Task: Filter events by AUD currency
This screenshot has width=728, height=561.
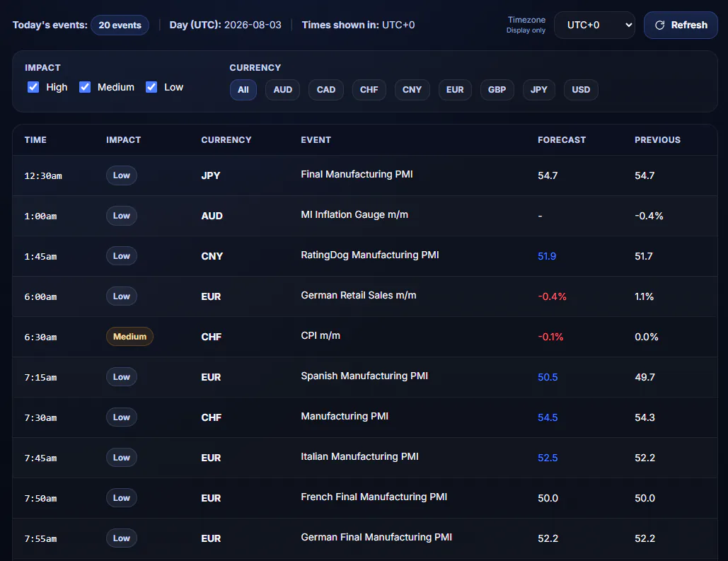Action: [x=283, y=90]
